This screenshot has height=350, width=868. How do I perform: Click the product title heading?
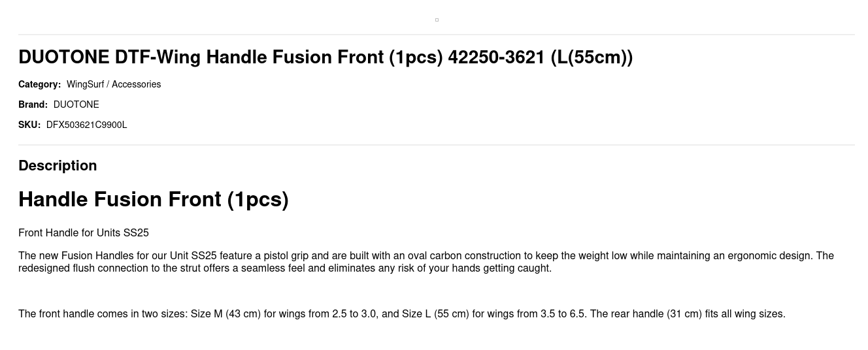pyautogui.click(x=325, y=57)
